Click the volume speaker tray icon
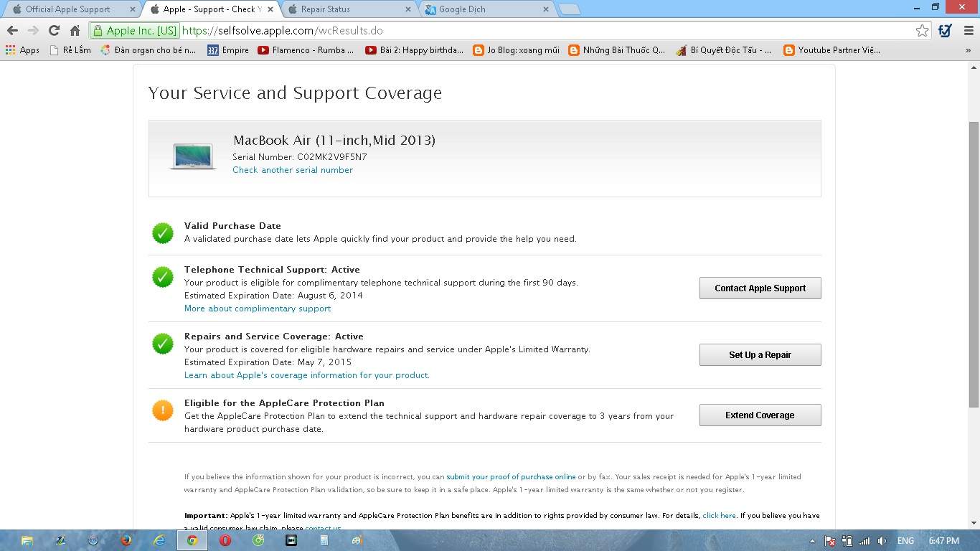Screen dimensions: 980x551 click(882, 541)
